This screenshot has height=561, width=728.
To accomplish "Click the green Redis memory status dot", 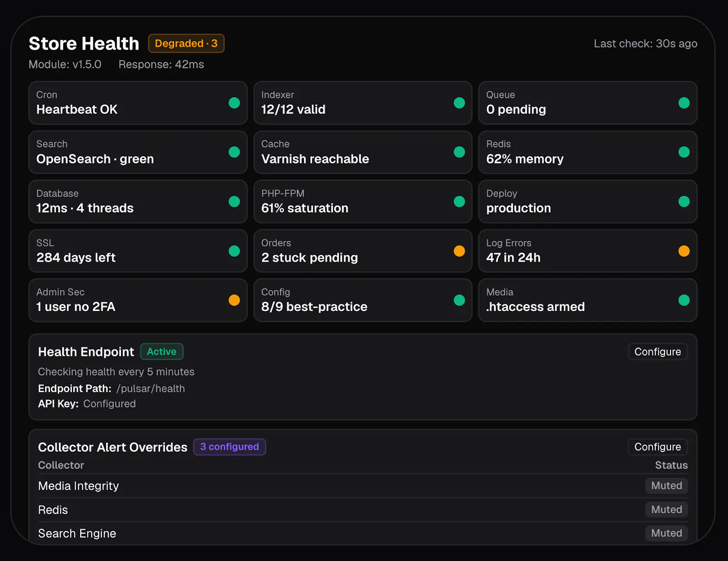I will pyautogui.click(x=684, y=152).
